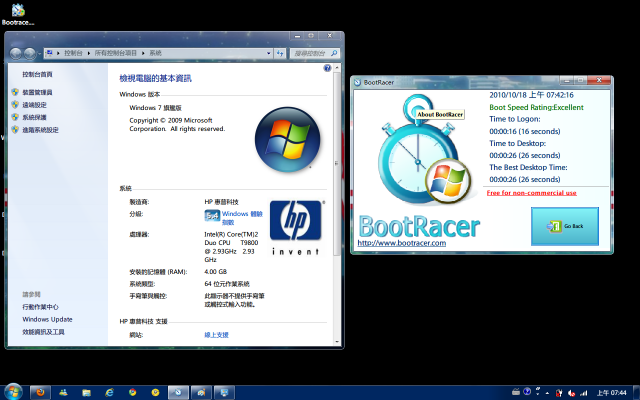This screenshot has width=640, height=400.
Task: Launch Google Chrome from taskbar
Action: click(x=132, y=393)
